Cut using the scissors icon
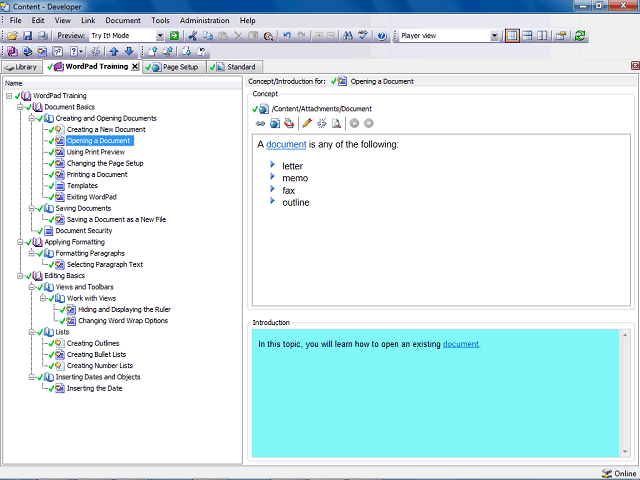The width and height of the screenshot is (640, 480). [x=193, y=36]
